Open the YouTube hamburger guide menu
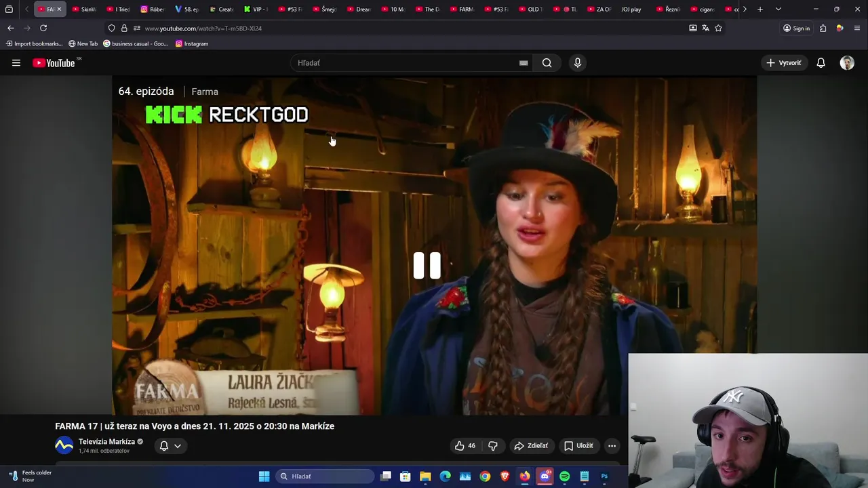 coord(16,63)
